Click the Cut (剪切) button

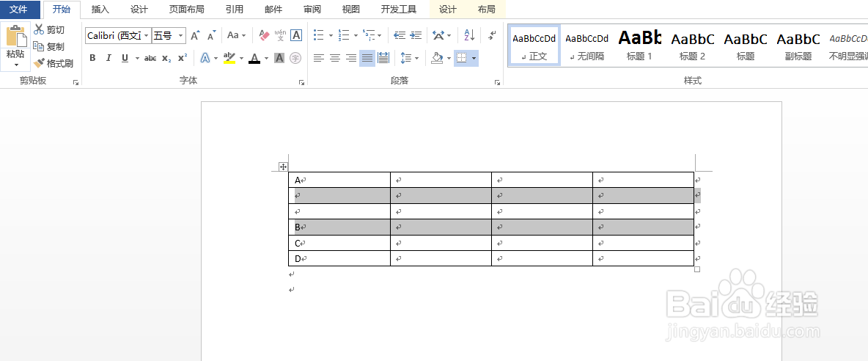coord(48,30)
